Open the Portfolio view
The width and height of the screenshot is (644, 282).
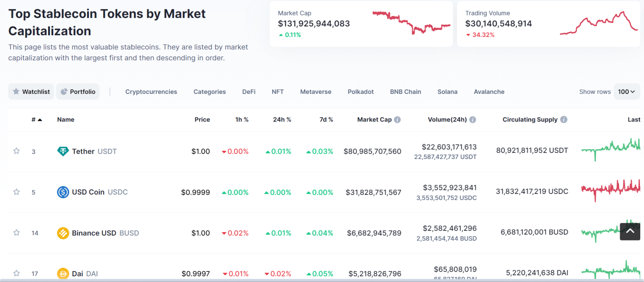78,91
